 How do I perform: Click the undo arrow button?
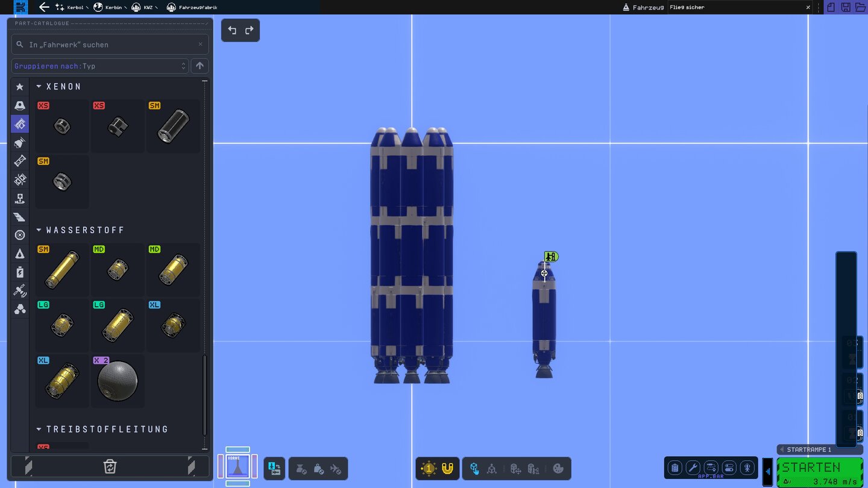pos(232,30)
